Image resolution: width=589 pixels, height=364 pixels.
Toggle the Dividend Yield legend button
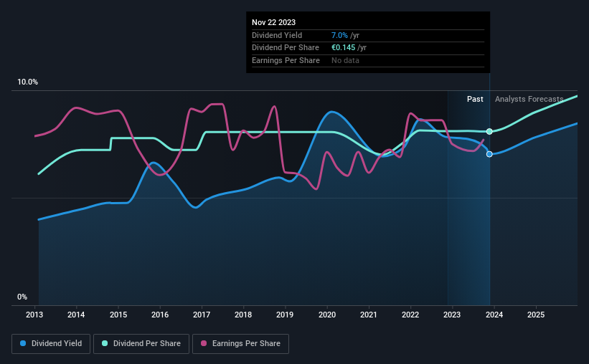pos(51,344)
